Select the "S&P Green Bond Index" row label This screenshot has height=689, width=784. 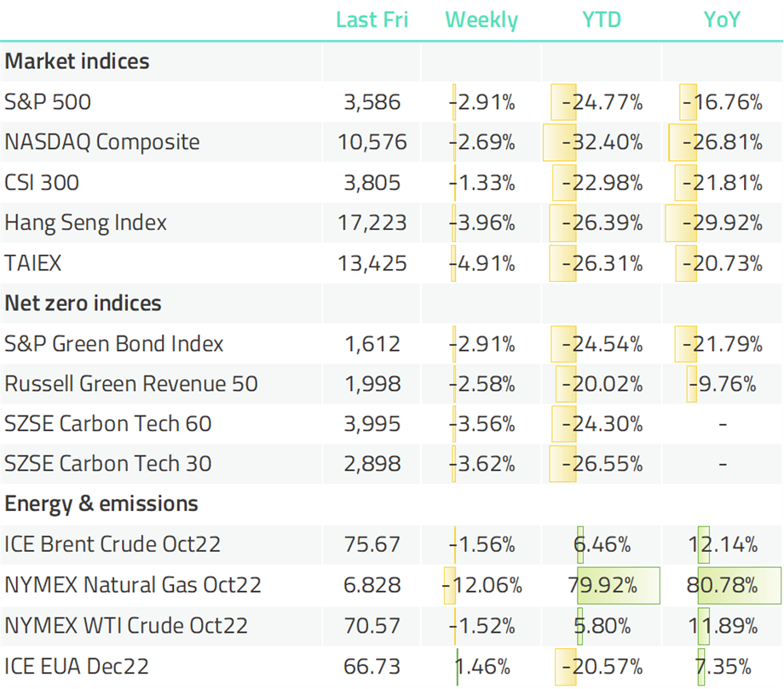tap(114, 344)
